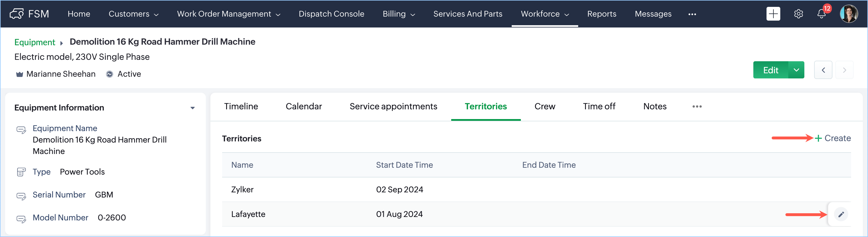Open more navigation modules ellipsis
Screen dimensions: 868x237
click(692, 14)
